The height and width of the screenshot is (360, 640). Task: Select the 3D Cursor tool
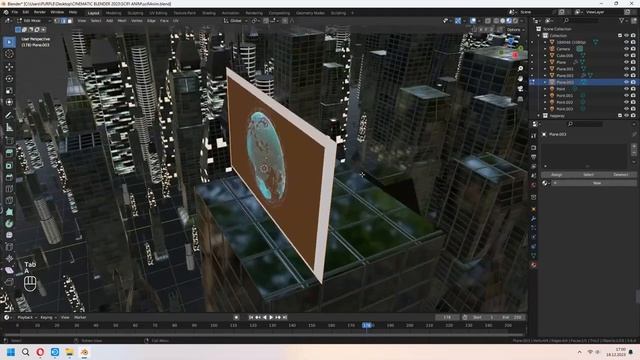(9, 54)
